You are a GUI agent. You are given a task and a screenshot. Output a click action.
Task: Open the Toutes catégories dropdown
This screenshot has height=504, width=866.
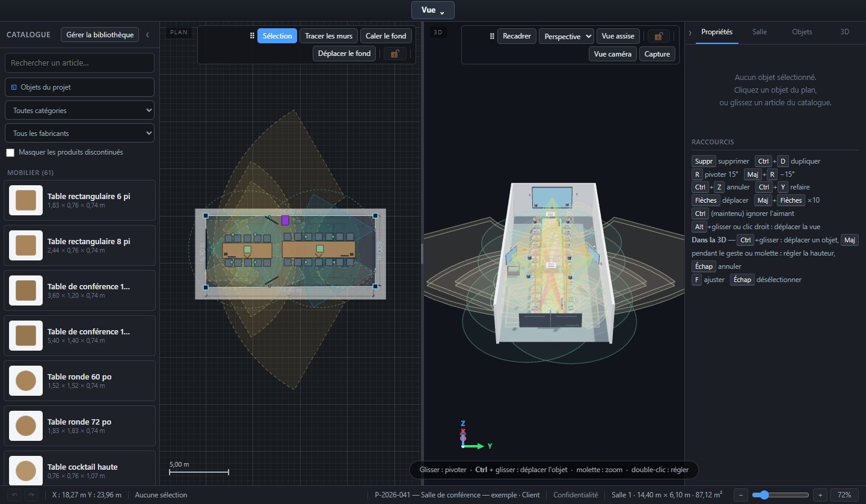pos(79,111)
